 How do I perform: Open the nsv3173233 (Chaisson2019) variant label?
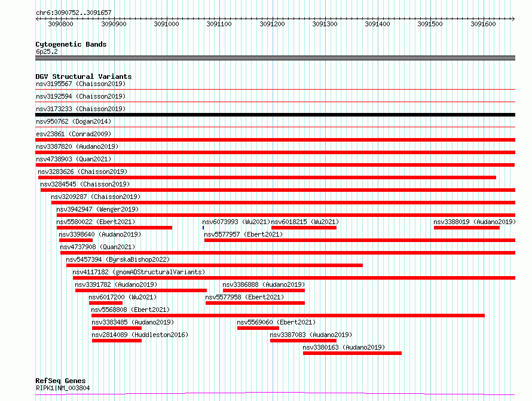click(x=81, y=109)
